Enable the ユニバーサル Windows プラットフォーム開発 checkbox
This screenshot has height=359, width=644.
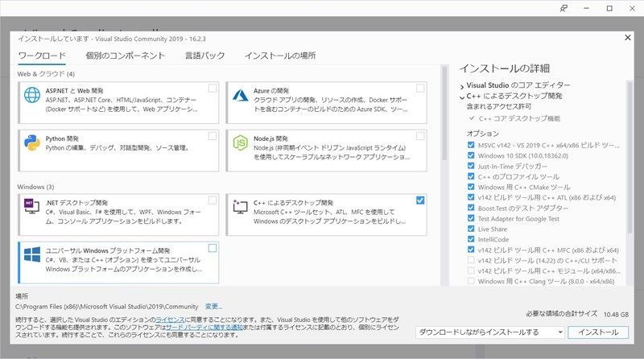(213, 248)
